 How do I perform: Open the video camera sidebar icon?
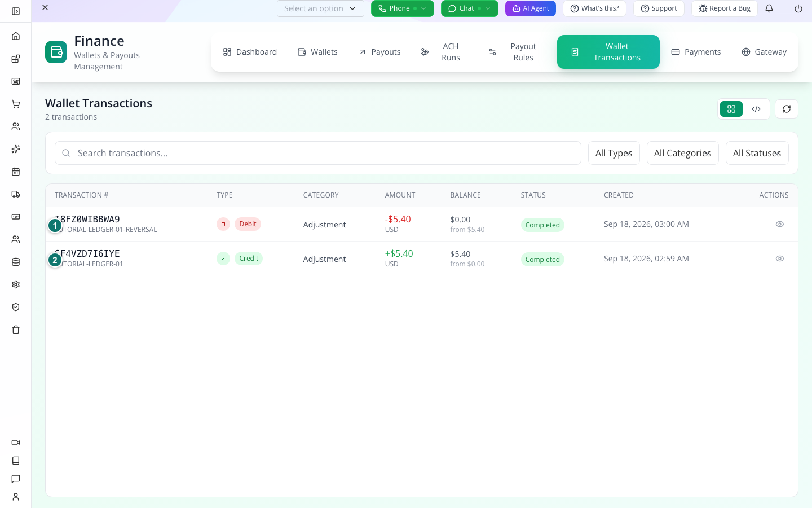coord(16,443)
